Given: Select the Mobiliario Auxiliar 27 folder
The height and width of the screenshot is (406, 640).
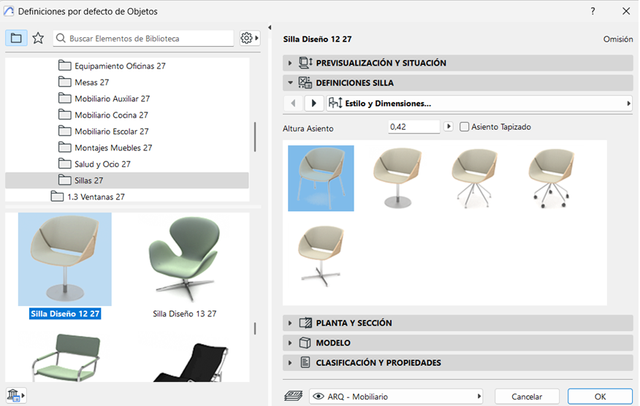Looking at the screenshot, I should click(104, 98).
